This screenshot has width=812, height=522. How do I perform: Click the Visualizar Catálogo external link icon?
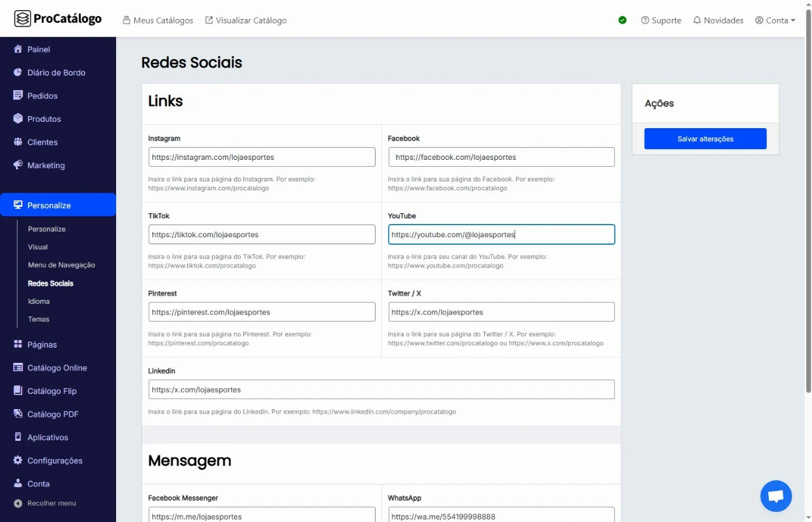click(x=209, y=20)
